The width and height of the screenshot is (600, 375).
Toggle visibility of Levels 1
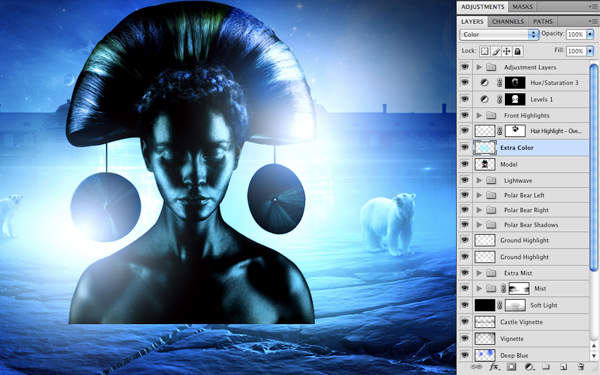pyautogui.click(x=465, y=99)
